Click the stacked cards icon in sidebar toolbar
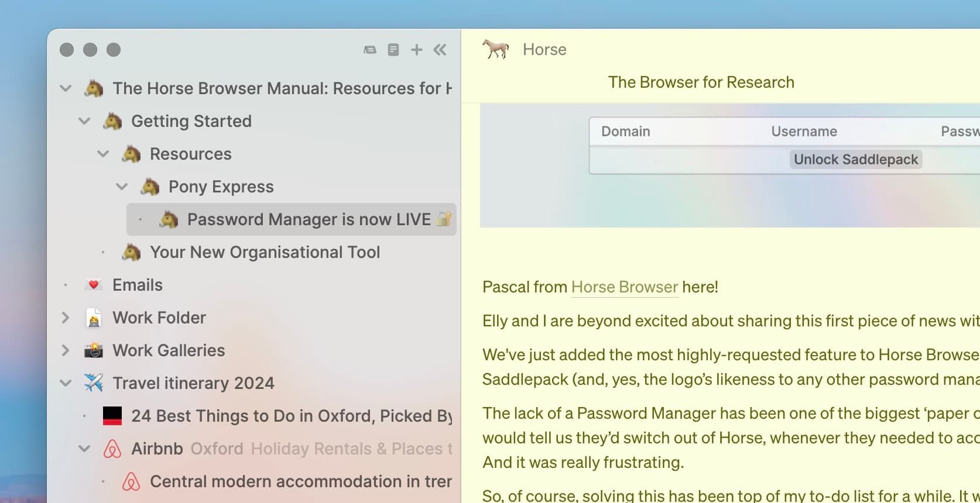980x503 pixels. pos(369,50)
